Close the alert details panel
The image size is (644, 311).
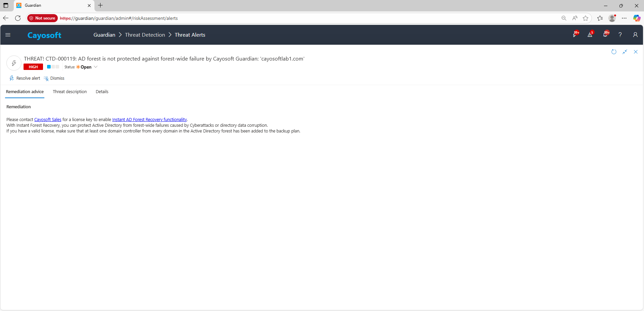point(636,52)
